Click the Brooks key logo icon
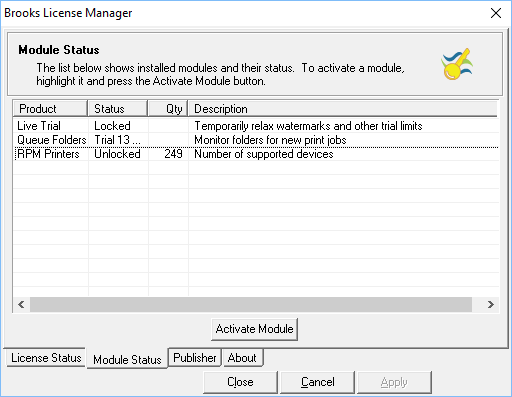 pos(457,64)
